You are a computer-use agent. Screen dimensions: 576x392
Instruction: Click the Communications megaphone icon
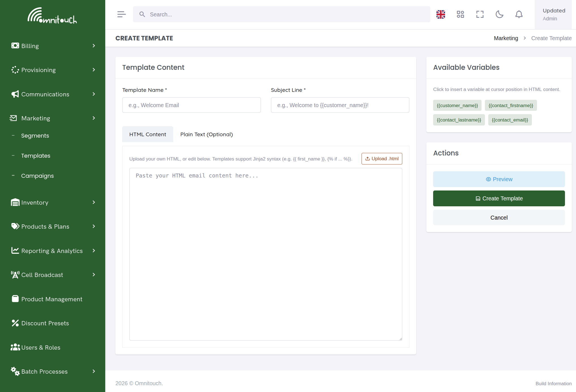[x=15, y=94]
